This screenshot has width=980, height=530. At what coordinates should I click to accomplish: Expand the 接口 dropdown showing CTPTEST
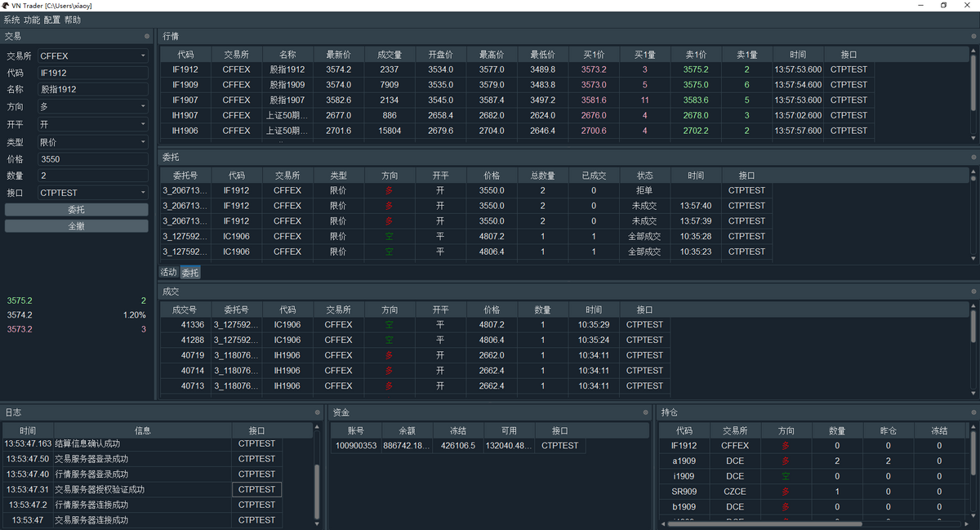pyautogui.click(x=93, y=194)
